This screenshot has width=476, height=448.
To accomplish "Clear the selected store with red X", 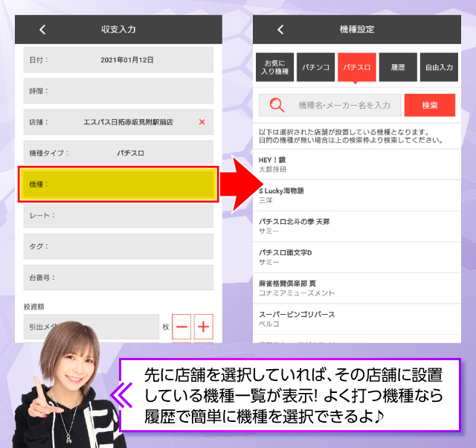I will coord(202,122).
